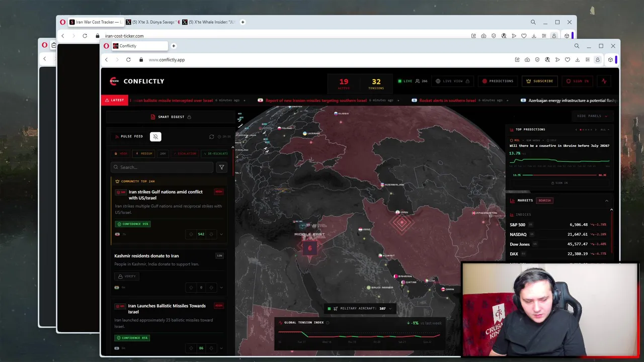Expand the Military Aircraft dropdown

(x=390, y=308)
